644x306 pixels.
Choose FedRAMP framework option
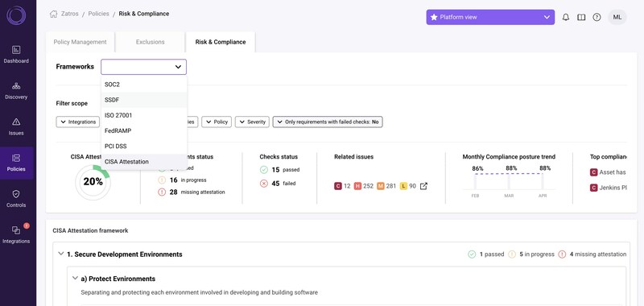coord(144,130)
